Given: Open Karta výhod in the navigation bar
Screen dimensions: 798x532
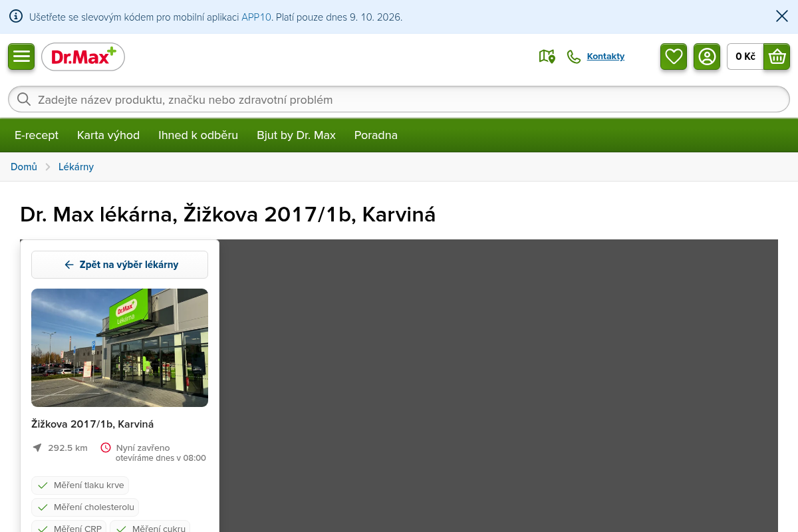Looking at the screenshot, I should [x=108, y=135].
